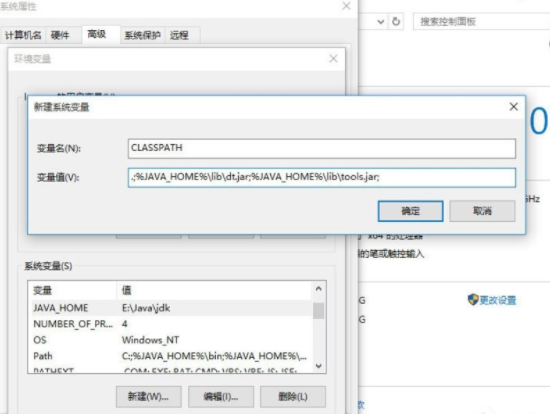Click the value E:\Java\jdk cell

tap(146, 308)
